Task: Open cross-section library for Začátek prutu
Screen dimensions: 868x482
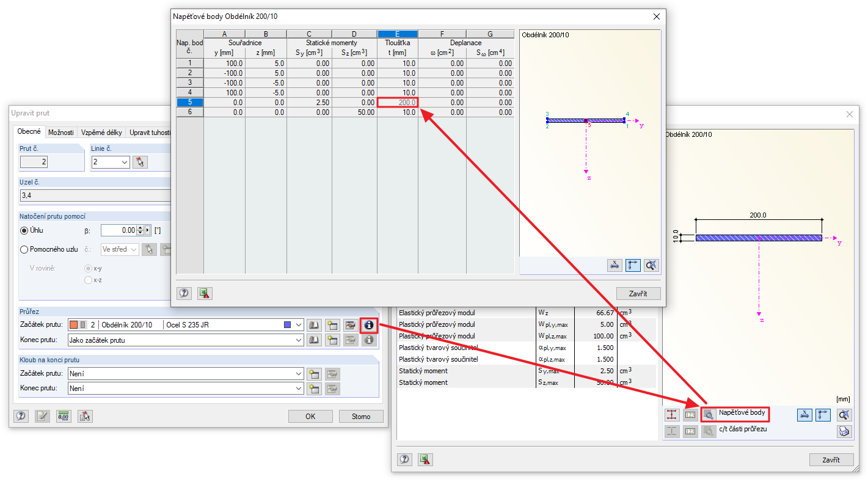Action: tap(314, 325)
